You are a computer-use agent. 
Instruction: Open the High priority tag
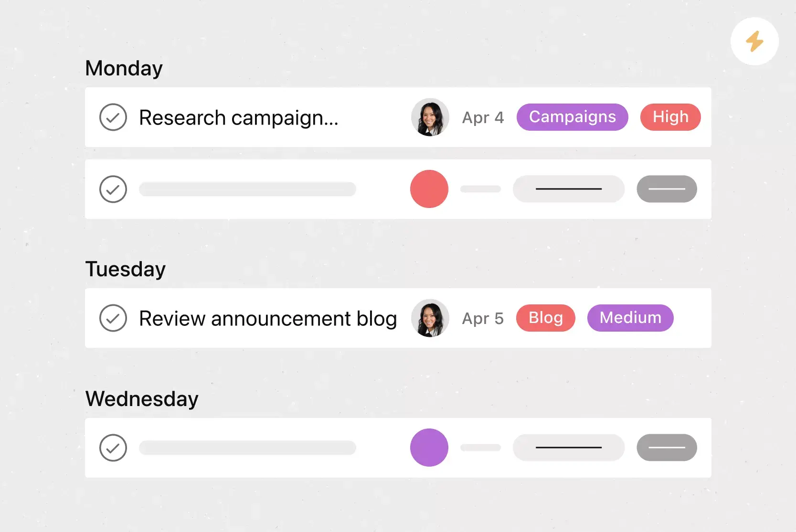point(670,117)
